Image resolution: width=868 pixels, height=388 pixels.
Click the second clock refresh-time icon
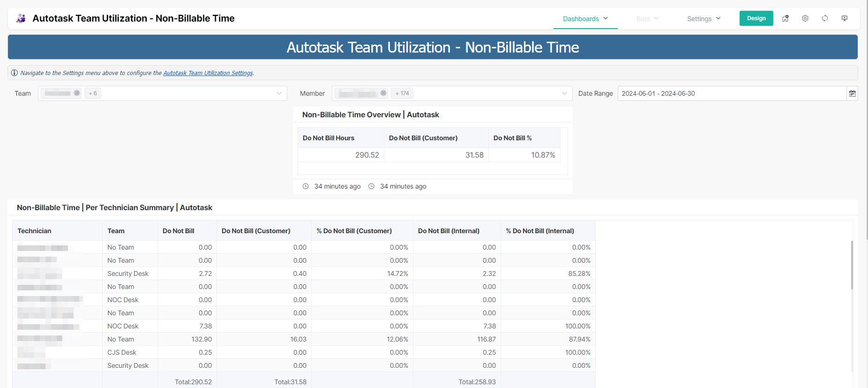tap(371, 186)
